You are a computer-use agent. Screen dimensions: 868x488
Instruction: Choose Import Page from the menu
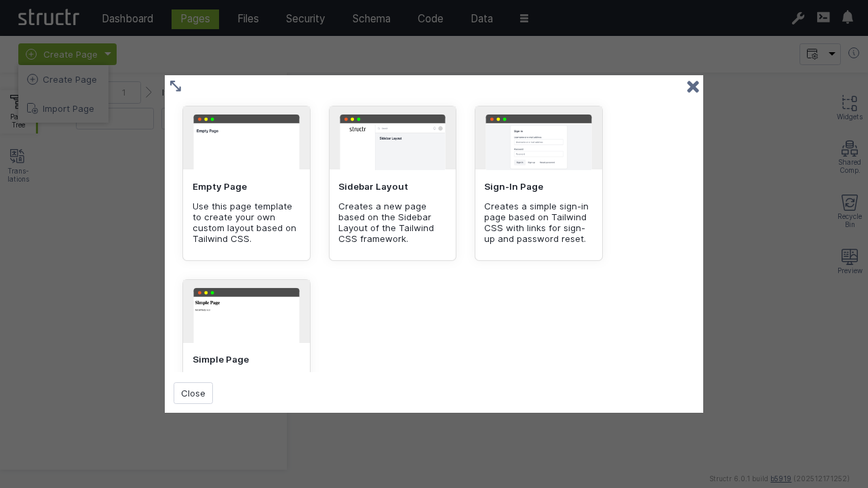click(68, 108)
